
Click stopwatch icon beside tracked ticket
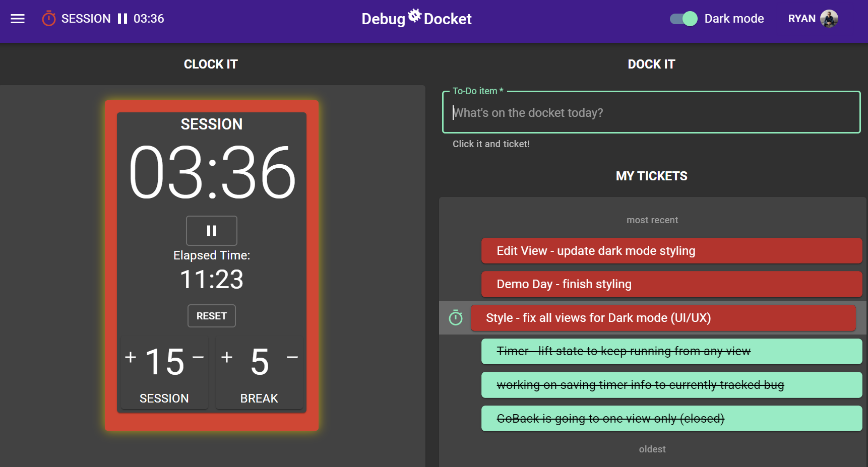(456, 317)
